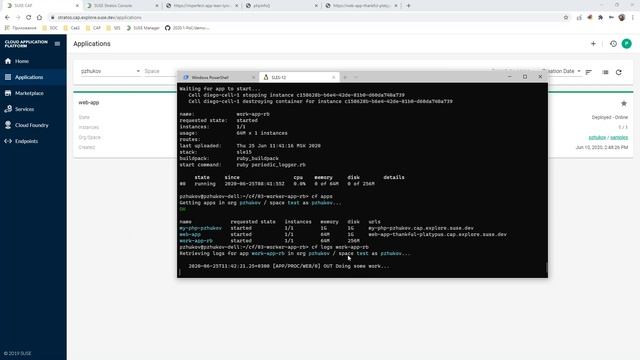Switch to the web-app-thankful browser tab
This screenshot has height=360, width=640.
point(360,6)
